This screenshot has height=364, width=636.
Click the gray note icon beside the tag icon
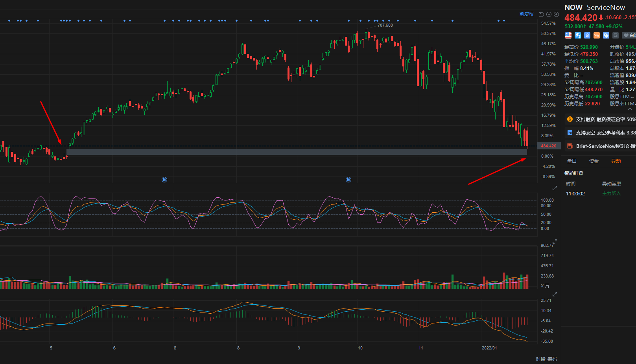tap(616, 35)
